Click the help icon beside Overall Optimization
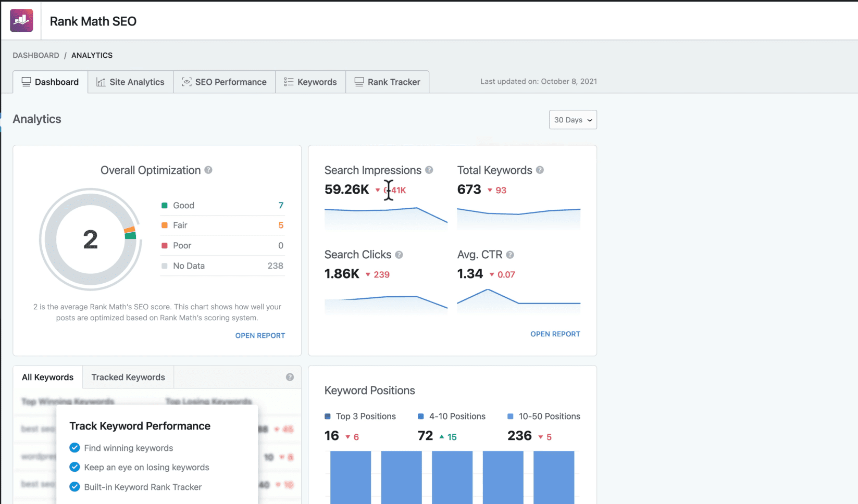The width and height of the screenshot is (858, 504). tap(208, 170)
